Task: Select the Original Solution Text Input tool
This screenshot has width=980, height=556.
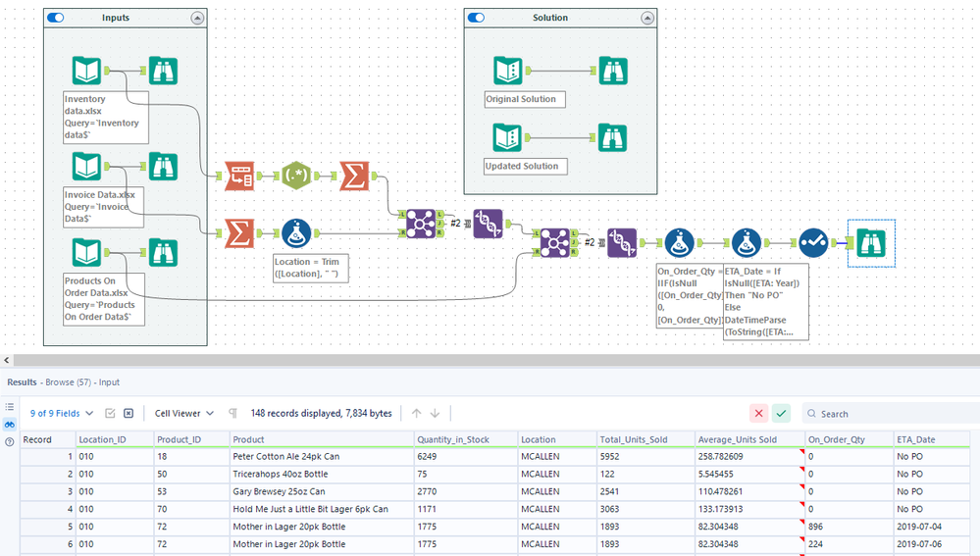Action: 507,71
